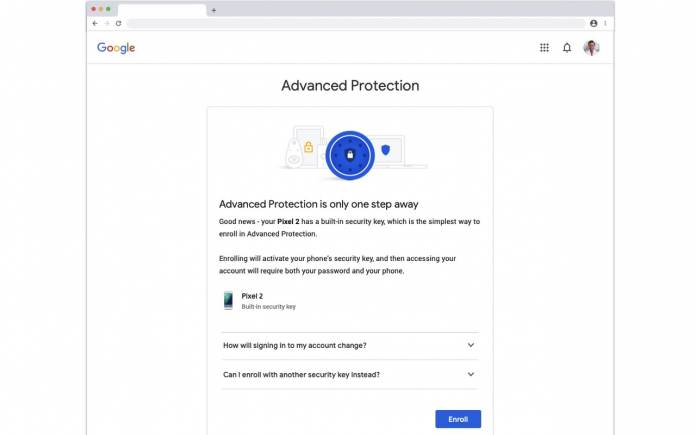Click the Enroll button
Image resolution: width=696 pixels, height=435 pixels.
[x=458, y=419]
